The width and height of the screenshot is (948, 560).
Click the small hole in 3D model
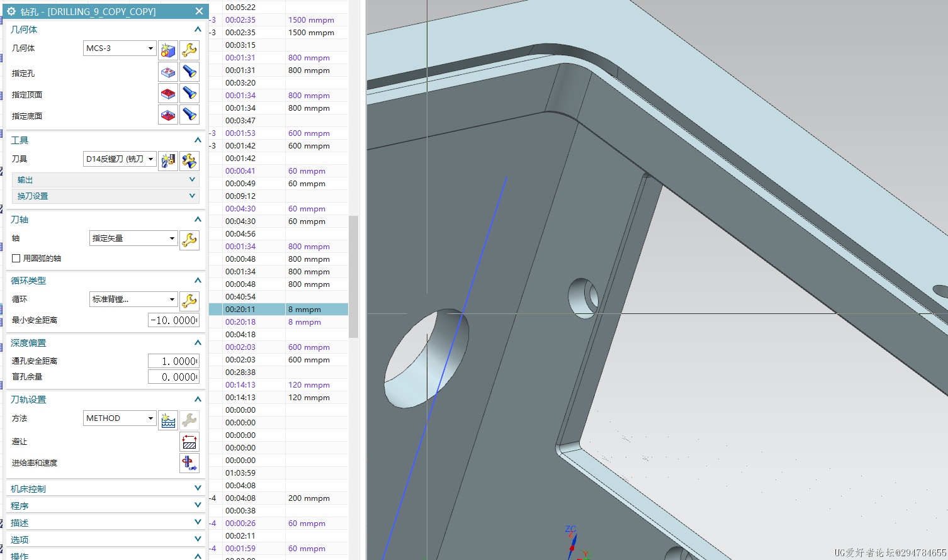[584, 298]
